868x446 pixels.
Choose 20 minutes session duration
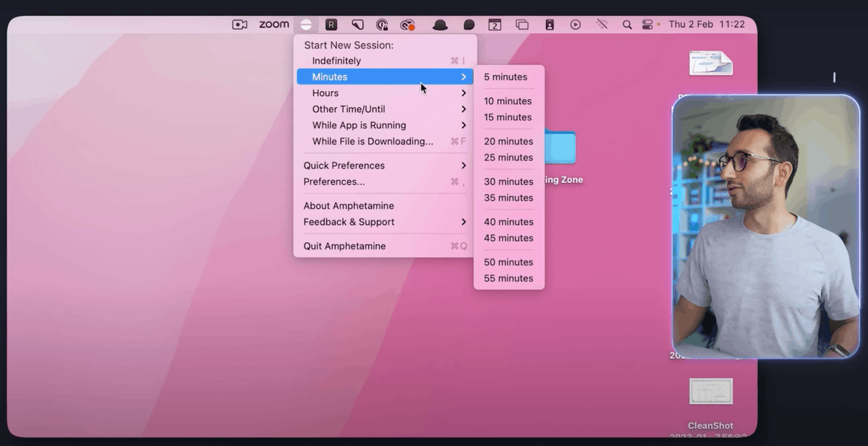[509, 142]
